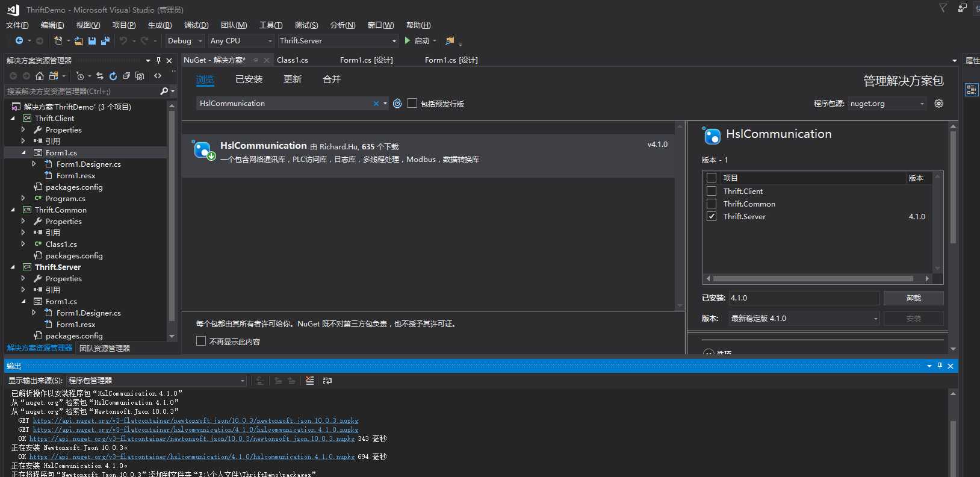Click the View Code brackets icon
The image size is (980, 477).
coord(158,76)
